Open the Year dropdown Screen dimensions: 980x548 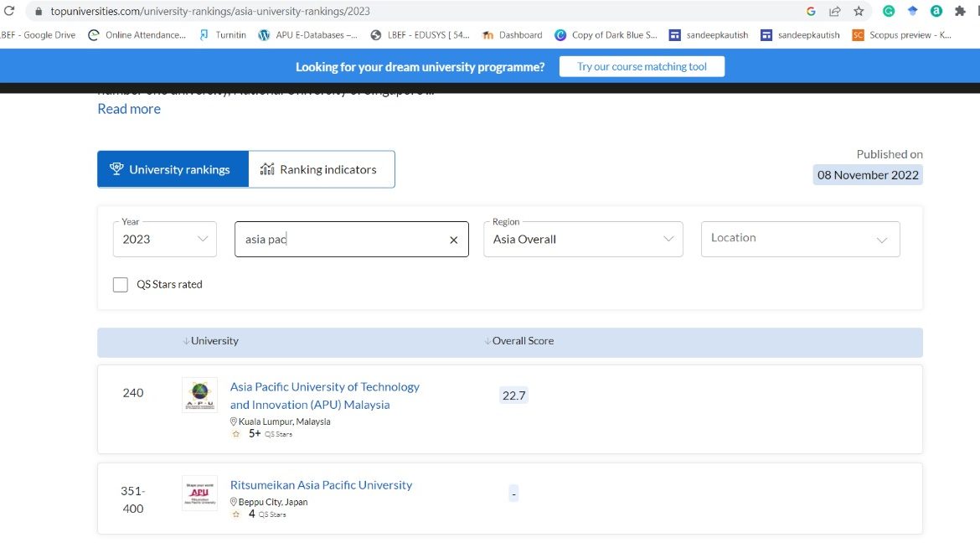click(x=164, y=239)
